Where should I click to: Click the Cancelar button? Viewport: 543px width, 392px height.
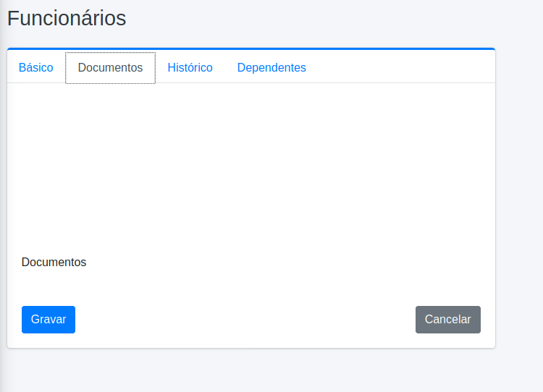click(x=447, y=320)
